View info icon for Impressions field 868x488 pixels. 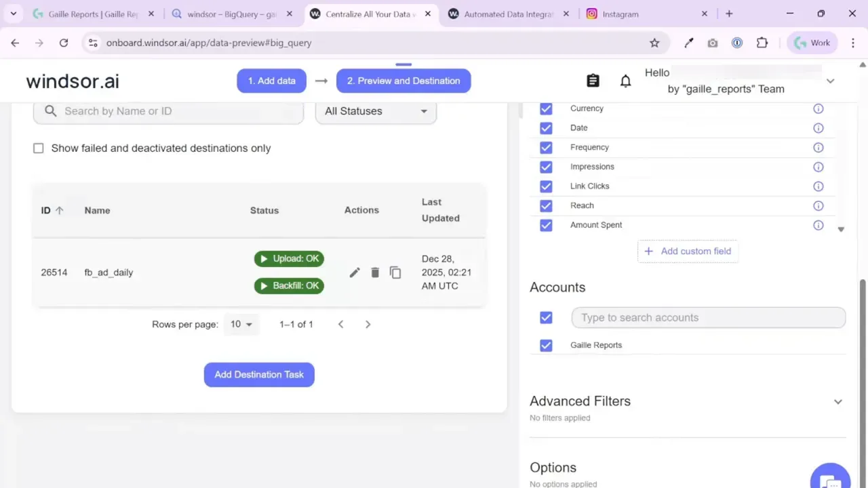coord(818,167)
